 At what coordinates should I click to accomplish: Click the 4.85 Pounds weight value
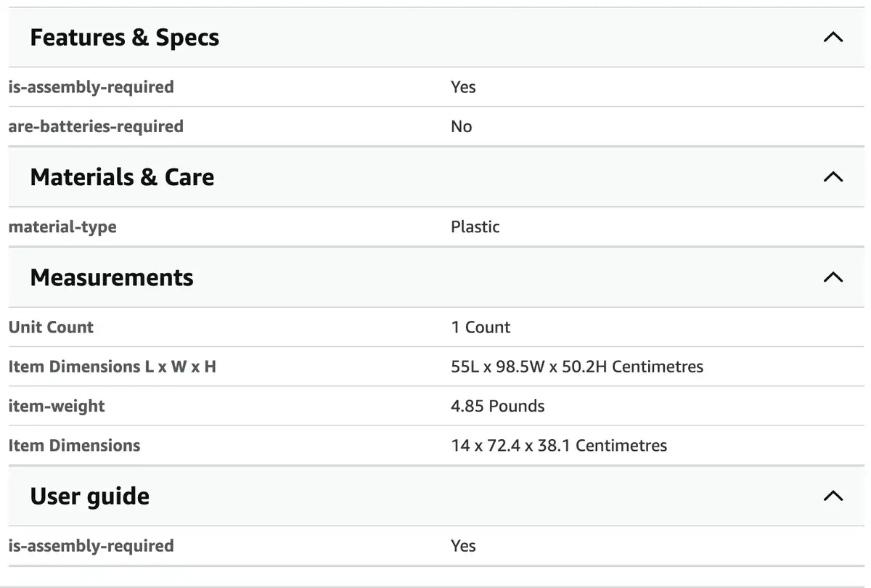pos(498,406)
